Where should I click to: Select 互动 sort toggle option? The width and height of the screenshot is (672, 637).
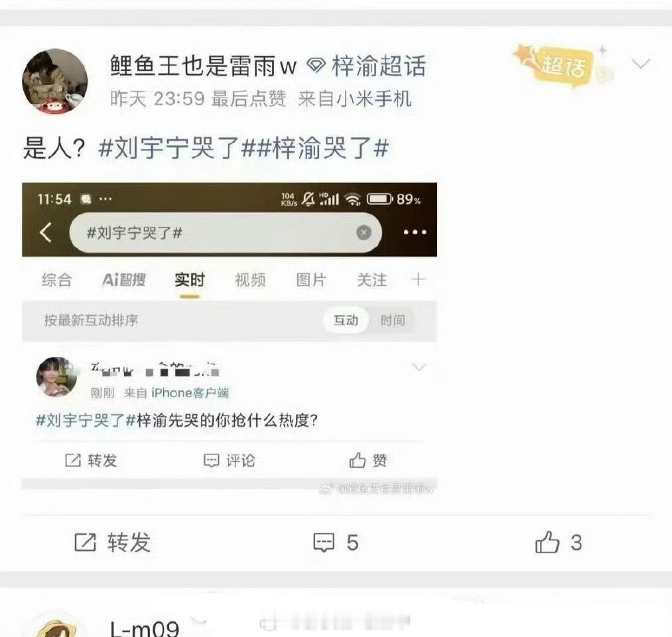pyautogui.click(x=346, y=320)
